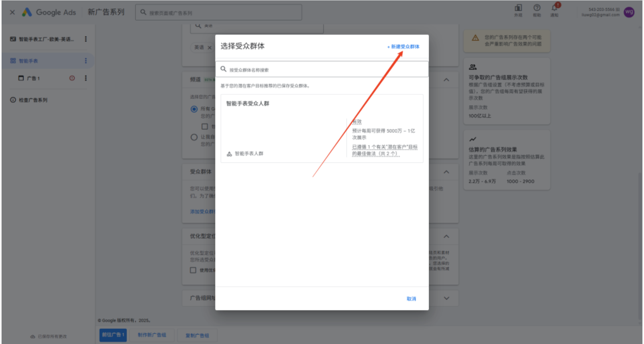The width and height of the screenshot is (644, 344).
Task: Select 广告 1 in the sidebar
Action: (33, 78)
